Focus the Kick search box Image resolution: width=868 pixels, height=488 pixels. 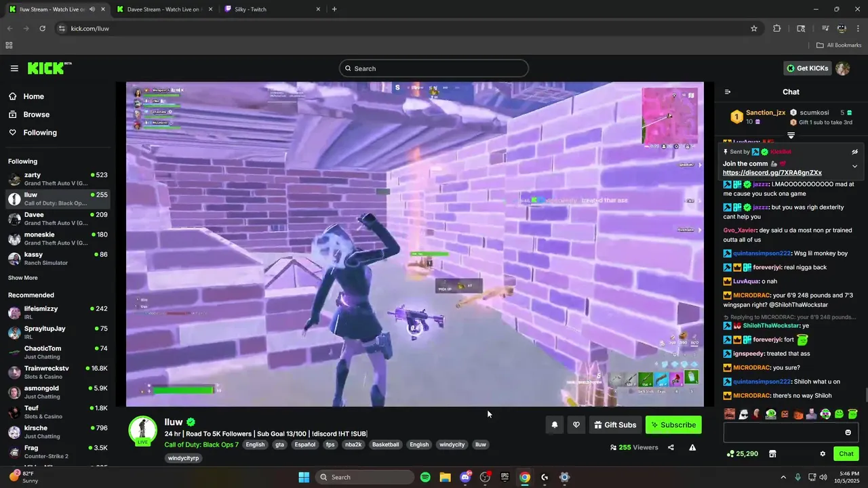(434, 68)
